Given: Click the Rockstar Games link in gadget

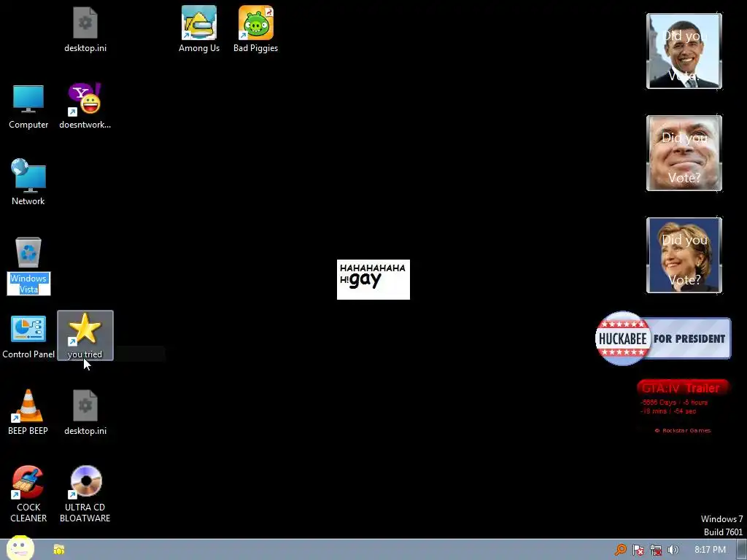Looking at the screenshot, I should [683, 430].
